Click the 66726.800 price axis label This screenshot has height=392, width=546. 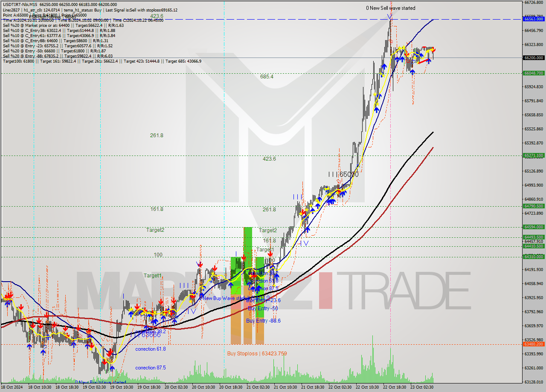click(x=534, y=3)
